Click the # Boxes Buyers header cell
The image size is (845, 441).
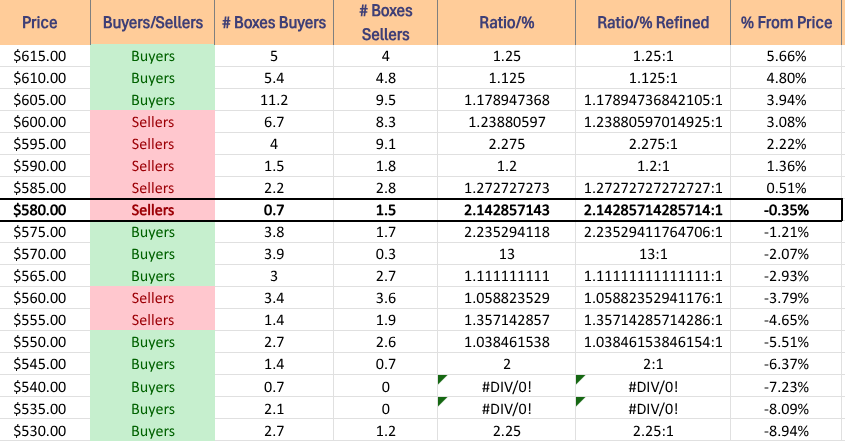pyautogui.click(x=273, y=22)
